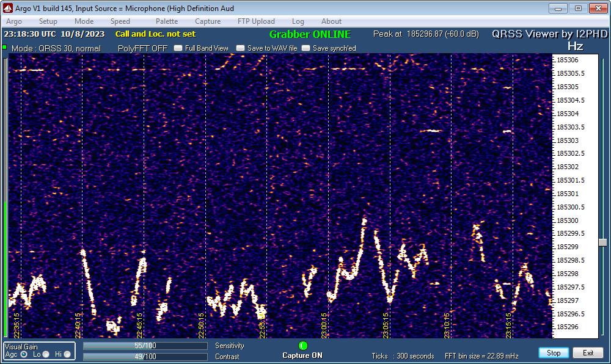Click the 23:00:15 time marker on spectrogram
The width and height of the screenshot is (611, 364).
coord(324,325)
